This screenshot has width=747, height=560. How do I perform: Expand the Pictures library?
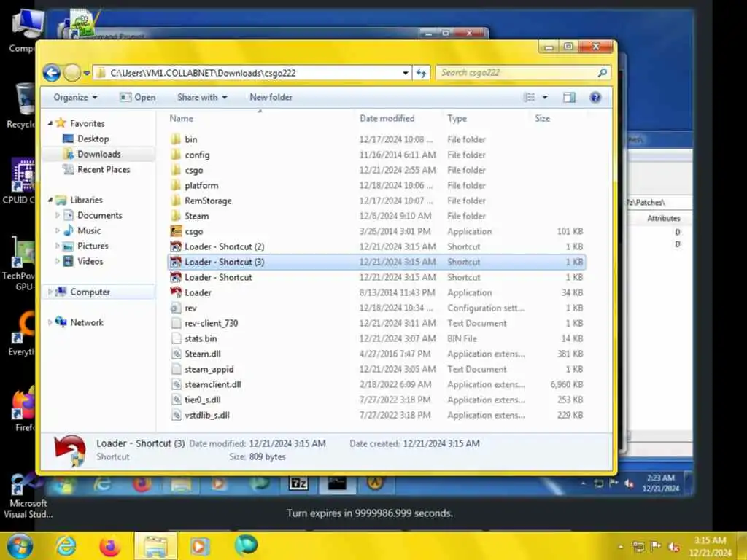pos(58,246)
